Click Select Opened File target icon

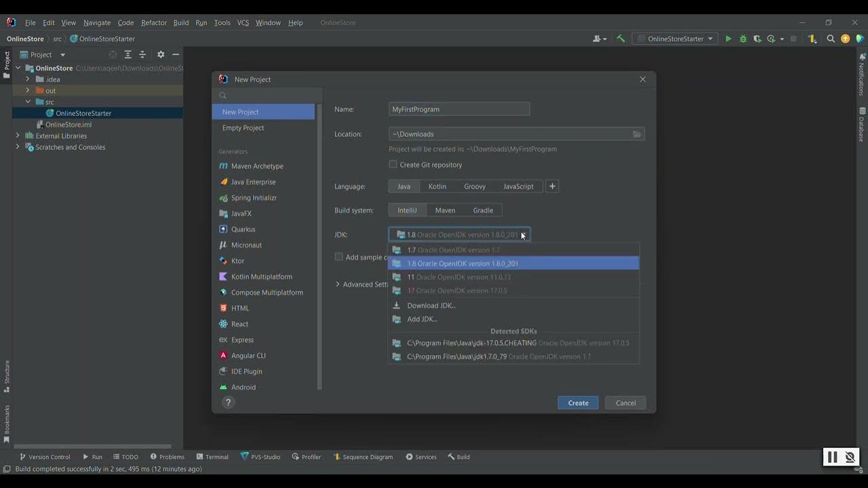coord(113,54)
